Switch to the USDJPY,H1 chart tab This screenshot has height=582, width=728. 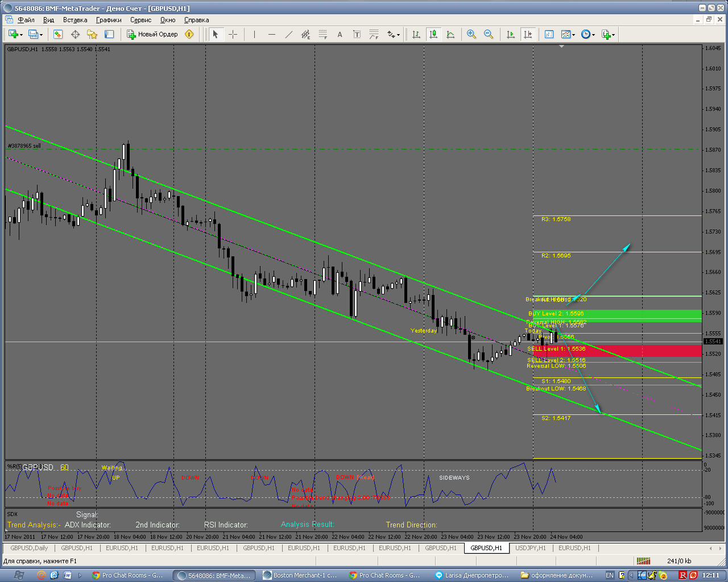(x=530, y=548)
